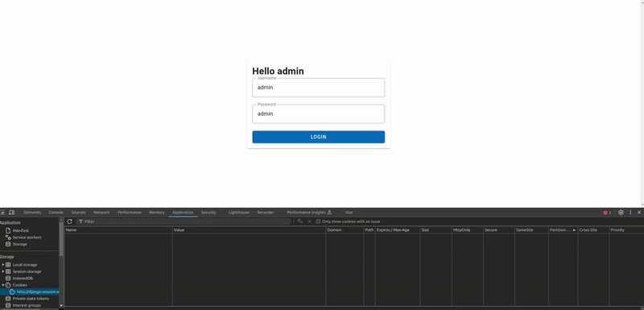Click the IndexedDB database icon
This screenshot has width=644, height=310.
click(8, 278)
